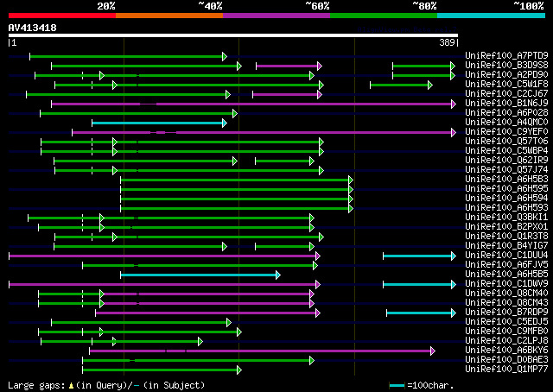Click the UniRef100_C2CJ67 label

(x=506, y=93)
